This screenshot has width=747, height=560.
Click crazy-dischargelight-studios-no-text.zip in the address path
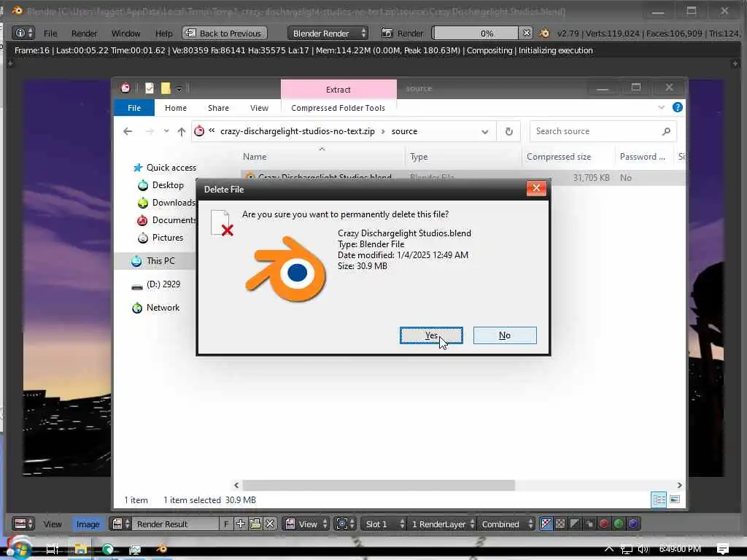(298, 131)
